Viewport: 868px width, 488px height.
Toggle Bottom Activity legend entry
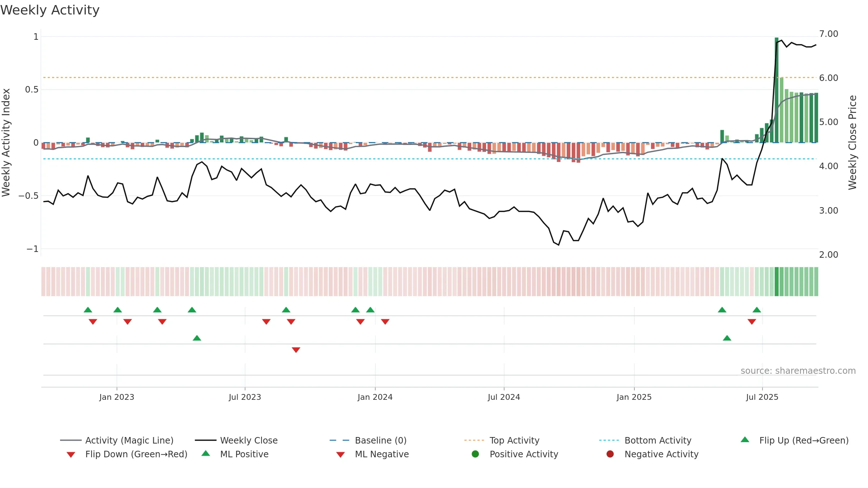(645, 440)
